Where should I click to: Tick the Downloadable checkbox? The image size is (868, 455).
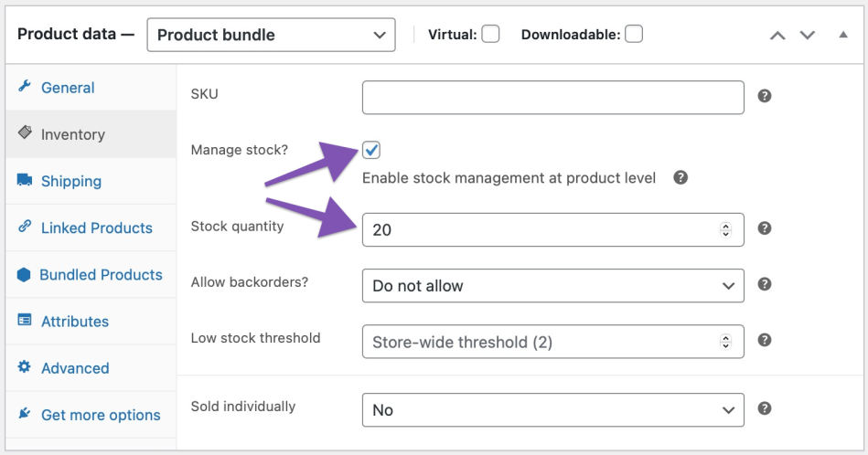coord(634,35)
